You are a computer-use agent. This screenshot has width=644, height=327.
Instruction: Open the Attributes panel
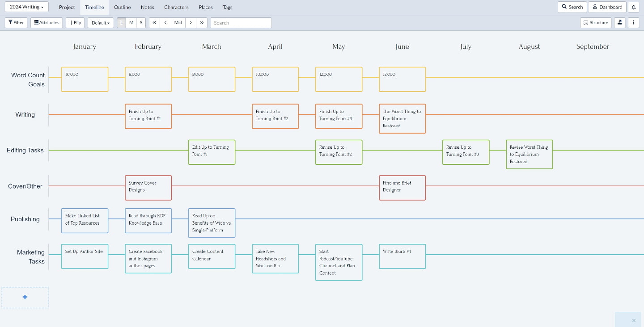pyautogui.click(x=47, y=23)
